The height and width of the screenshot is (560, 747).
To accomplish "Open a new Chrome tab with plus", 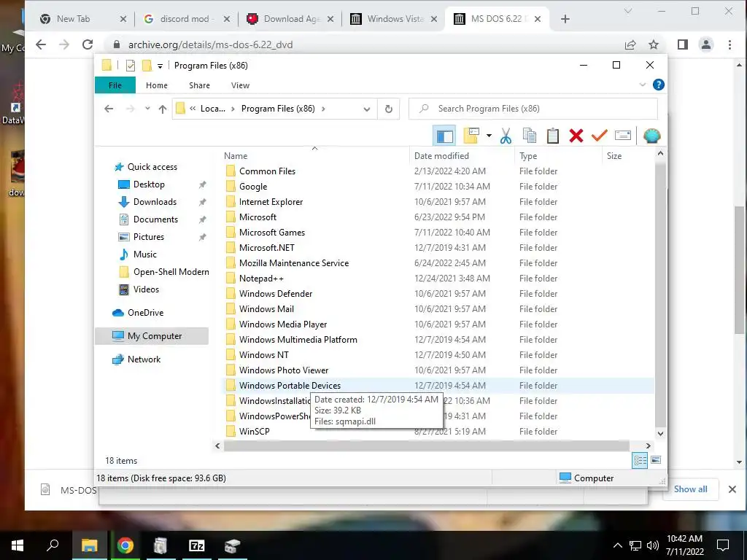I will point(565,19).
